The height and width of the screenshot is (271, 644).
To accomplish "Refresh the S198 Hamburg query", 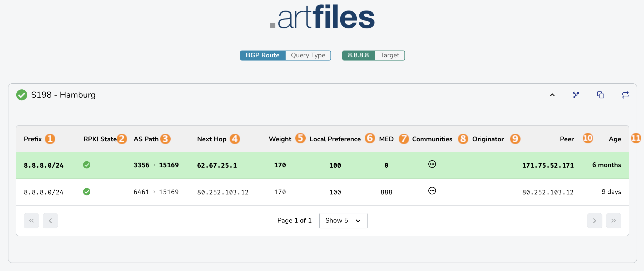I will click(x=625, y=95).
